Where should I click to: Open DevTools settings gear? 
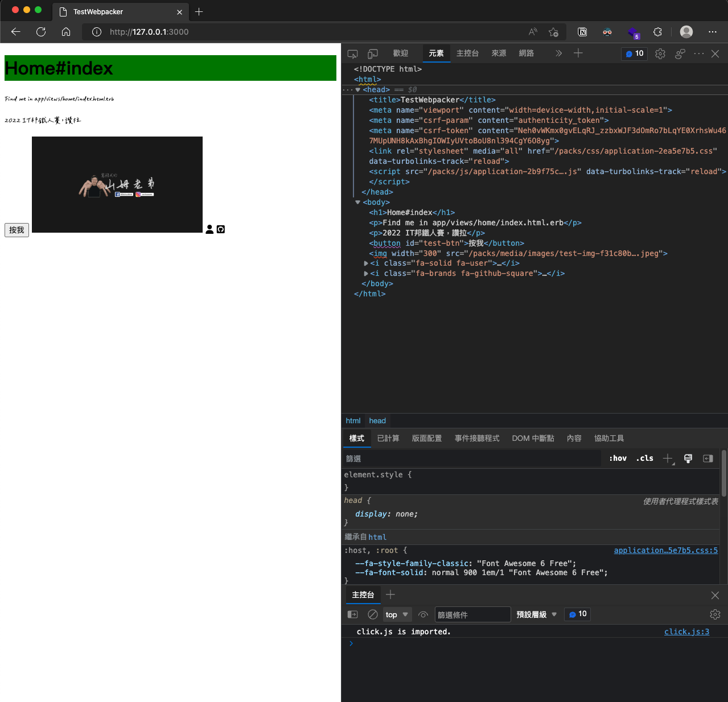tap(660, 53)
